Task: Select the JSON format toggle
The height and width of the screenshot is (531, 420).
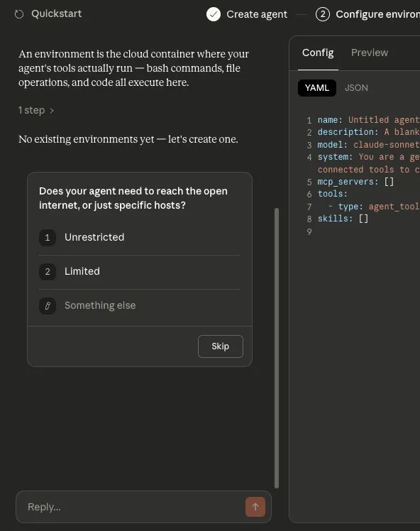Action: (356, 88)
